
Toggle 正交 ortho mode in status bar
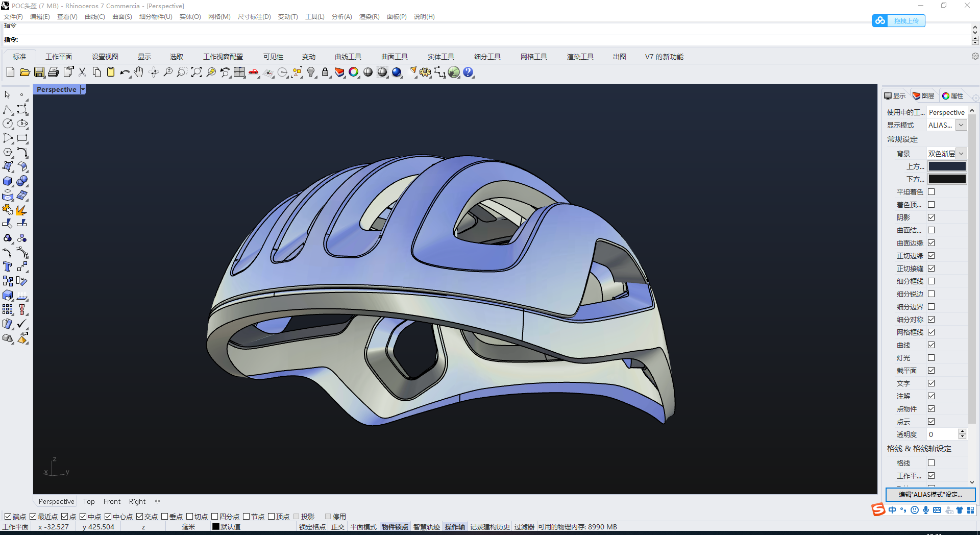click(338, 527)
